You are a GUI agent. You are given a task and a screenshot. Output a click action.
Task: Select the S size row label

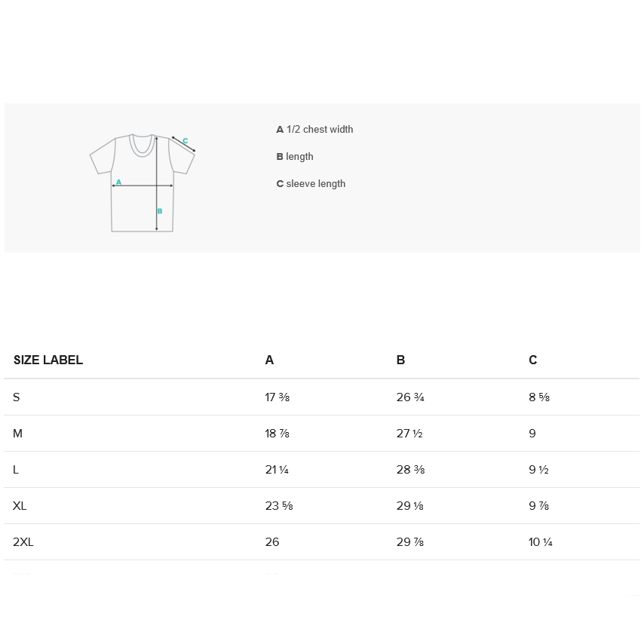[x=17, y=397]
